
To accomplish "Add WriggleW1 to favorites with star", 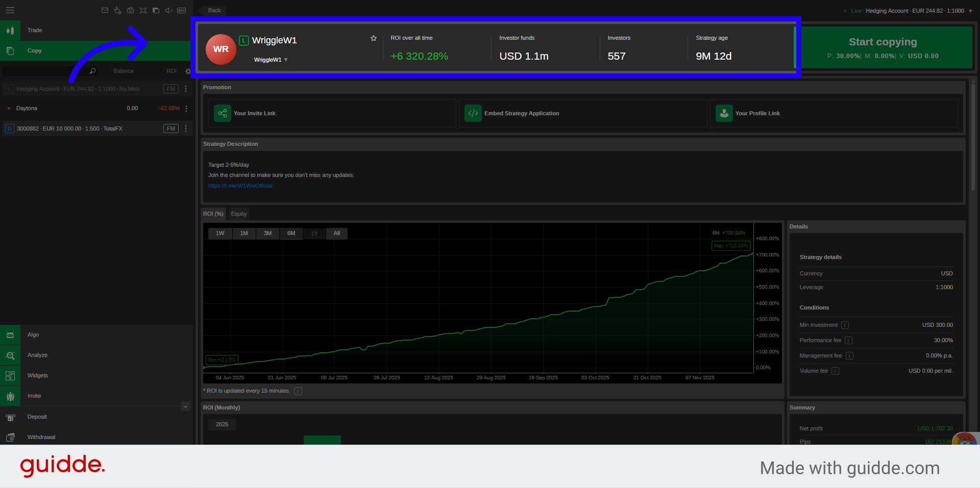I will [x=374, y=38].
